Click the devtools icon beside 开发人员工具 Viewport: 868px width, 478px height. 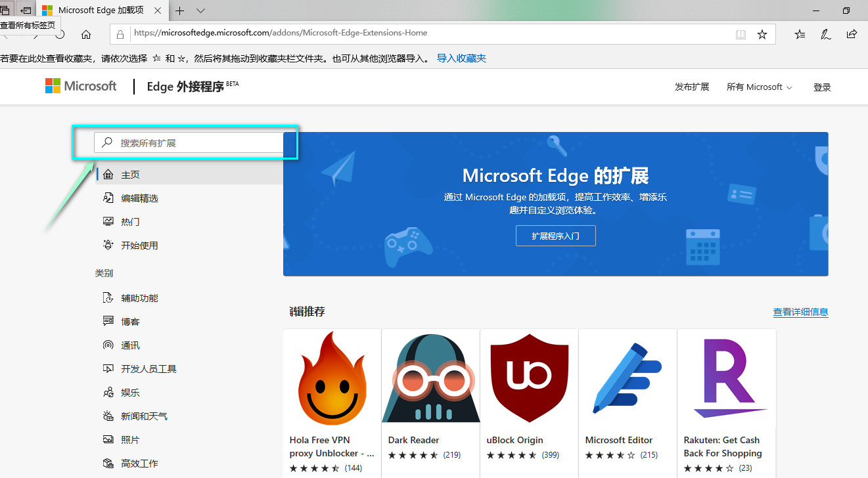click(108, 368)
